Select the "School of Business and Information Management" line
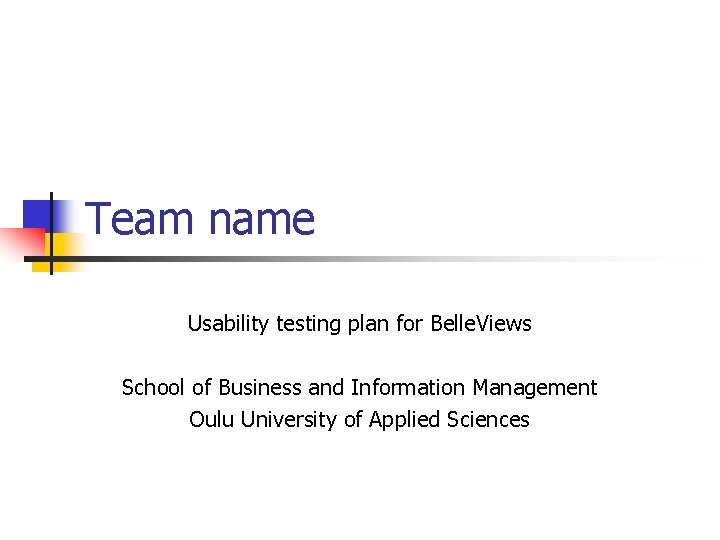 (x=359, y=387)
